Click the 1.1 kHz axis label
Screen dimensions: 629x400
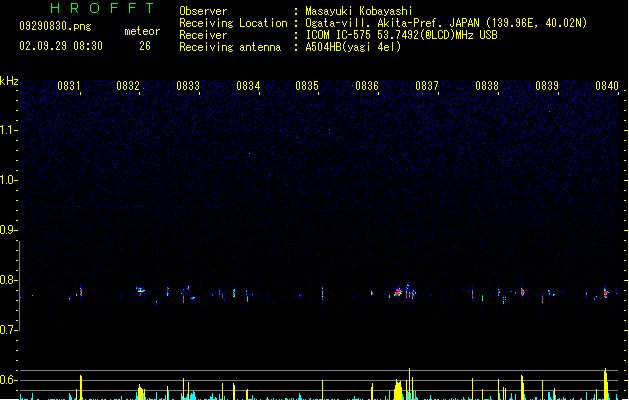(x=8, y=130)
